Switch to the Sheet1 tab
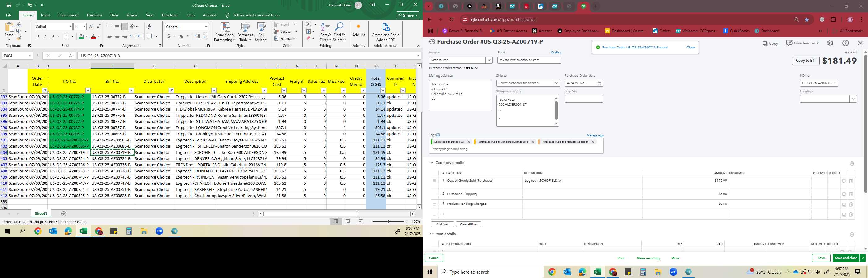Viewport: 868px width, 278px height. [x=41, y=214]
